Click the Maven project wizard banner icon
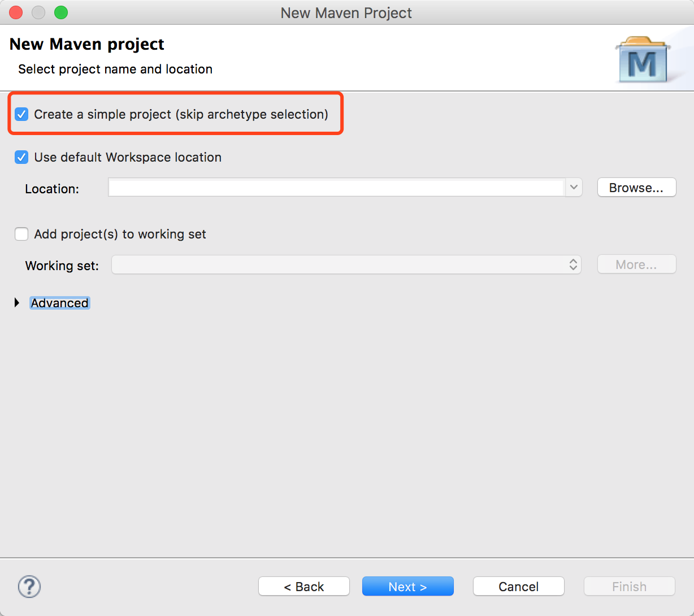The image size is (694, 616). tap(644, 58)
